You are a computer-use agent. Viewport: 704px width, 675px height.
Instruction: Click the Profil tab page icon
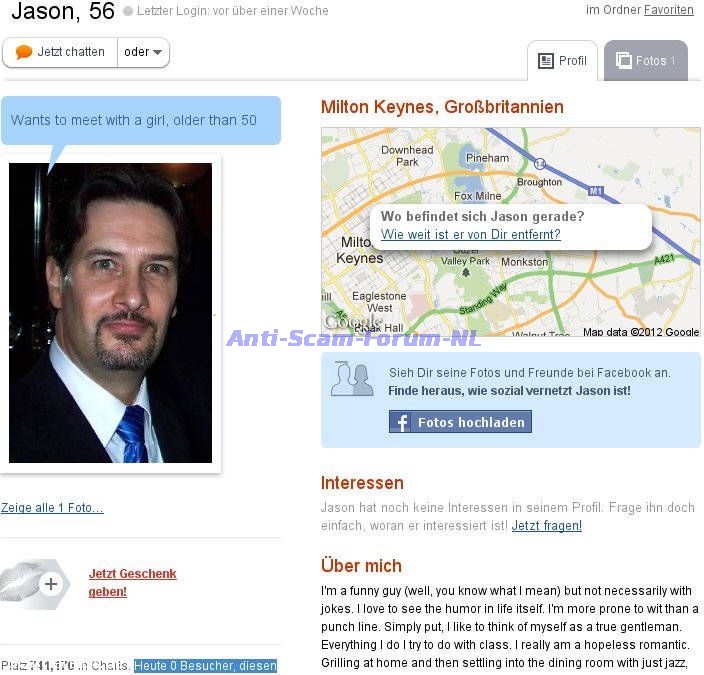(546, 61)
